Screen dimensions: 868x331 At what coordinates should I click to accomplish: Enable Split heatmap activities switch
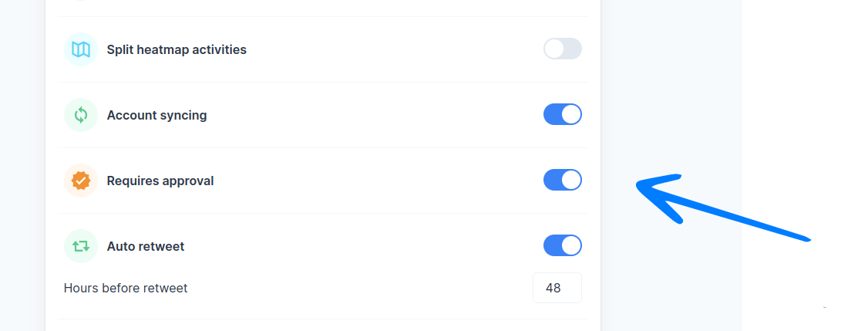(x=562, y=49)
